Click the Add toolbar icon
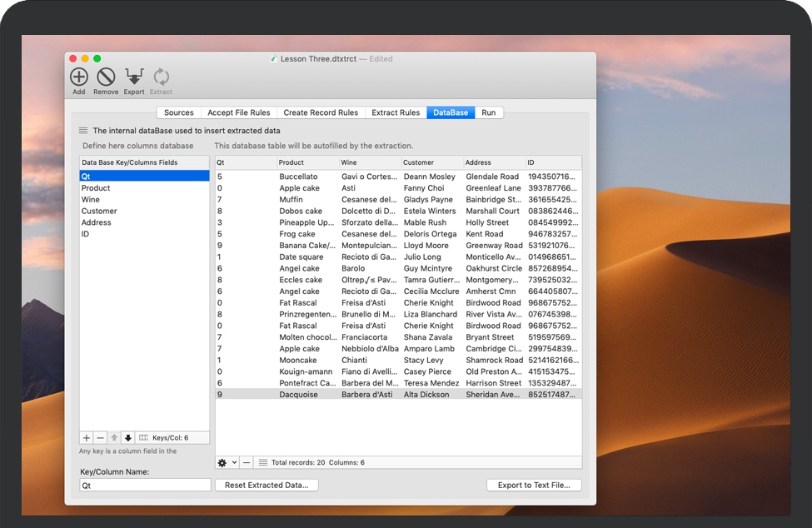The image size is (812, 528). pos(78,77)
